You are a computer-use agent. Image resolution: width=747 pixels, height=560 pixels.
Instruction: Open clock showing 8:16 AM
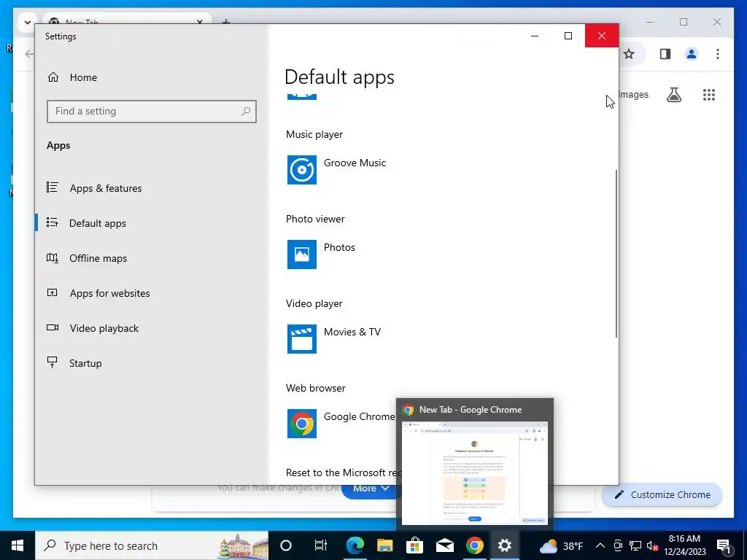pos(684,545)
